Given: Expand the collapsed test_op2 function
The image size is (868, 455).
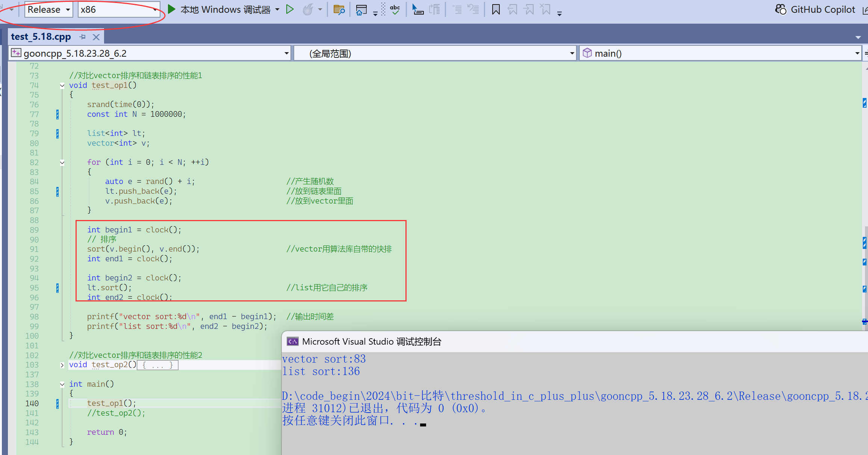Looking at the screenshot, I should [x=62, y=365].
